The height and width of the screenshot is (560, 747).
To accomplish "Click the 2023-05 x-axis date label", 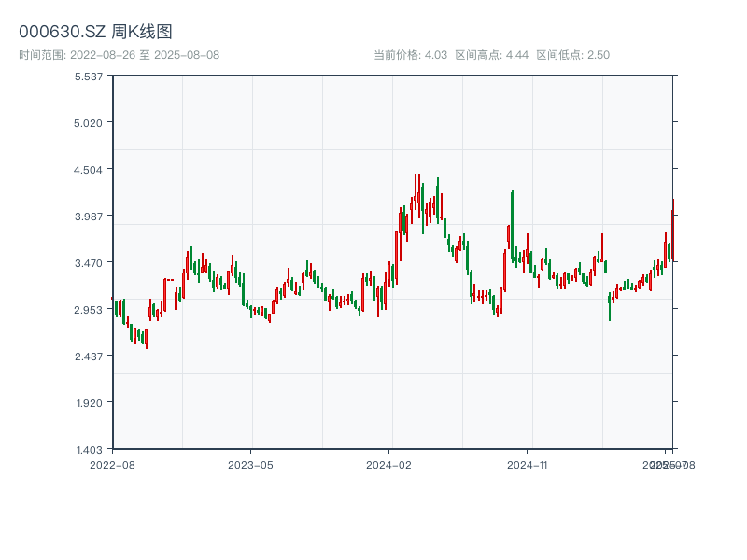I will [x=250, y=464].
